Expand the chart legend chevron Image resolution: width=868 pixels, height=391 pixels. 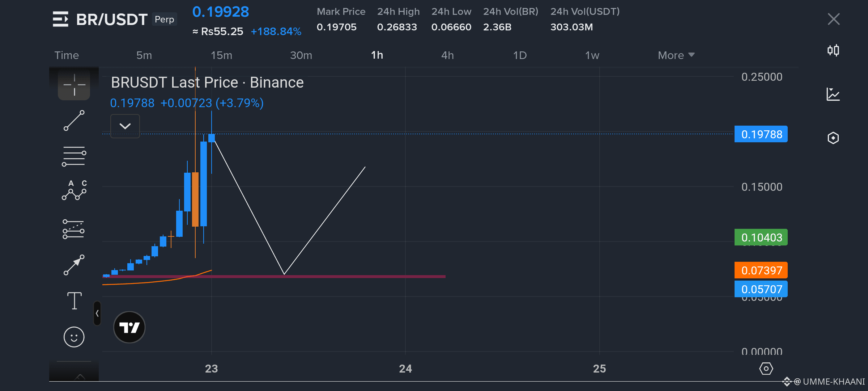(x=125, y=126)
